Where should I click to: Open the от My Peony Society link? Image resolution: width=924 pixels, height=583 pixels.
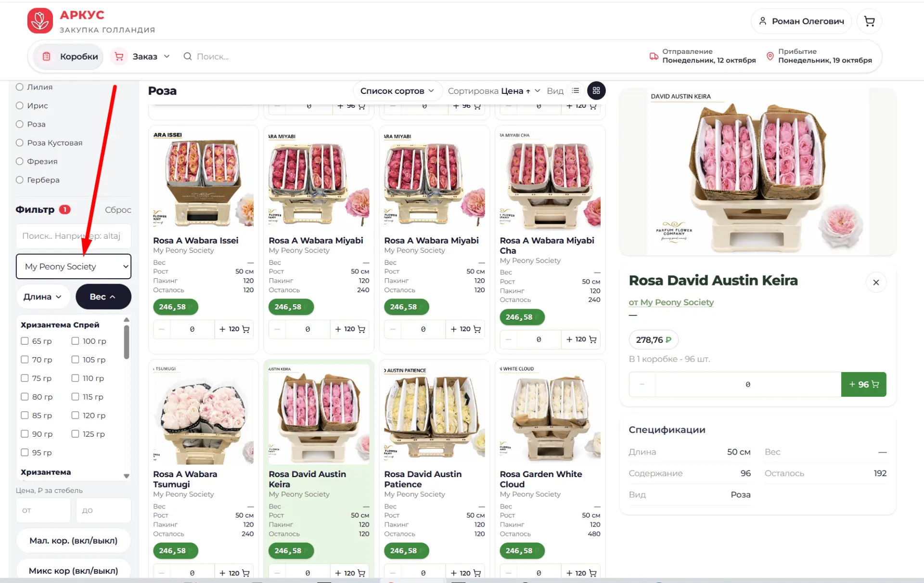(x=671, y=302)
